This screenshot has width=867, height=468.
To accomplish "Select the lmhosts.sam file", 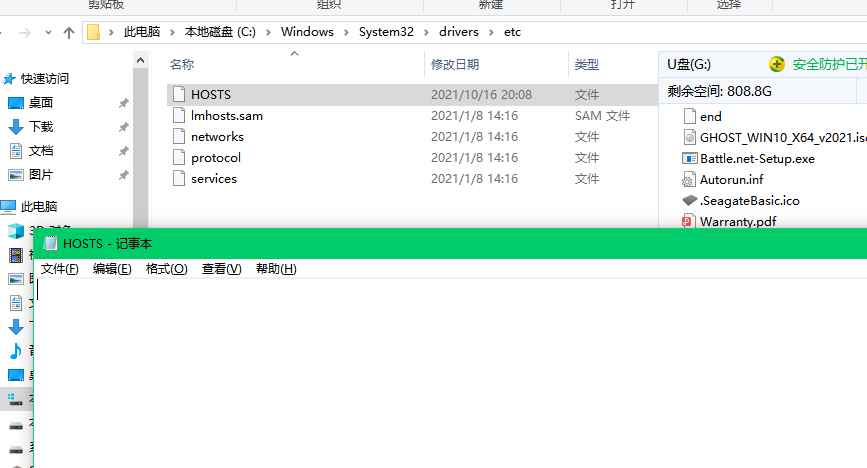I will 226,115.
